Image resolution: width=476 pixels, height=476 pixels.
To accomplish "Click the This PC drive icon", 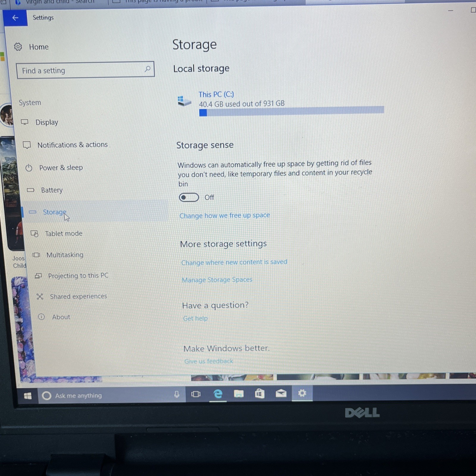I will pos(184,101).
